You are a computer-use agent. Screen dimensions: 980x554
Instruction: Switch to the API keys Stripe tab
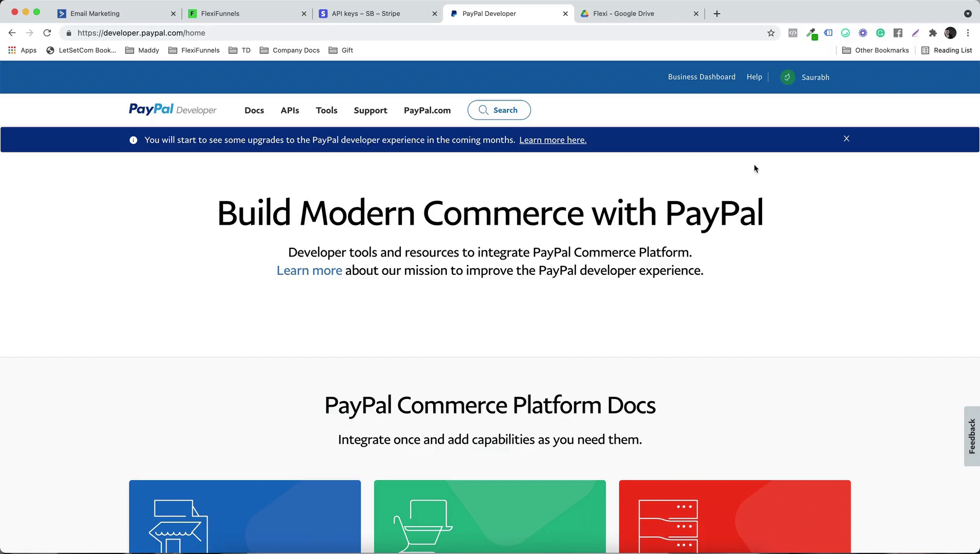pyautogui.click(x=365, y=14)
